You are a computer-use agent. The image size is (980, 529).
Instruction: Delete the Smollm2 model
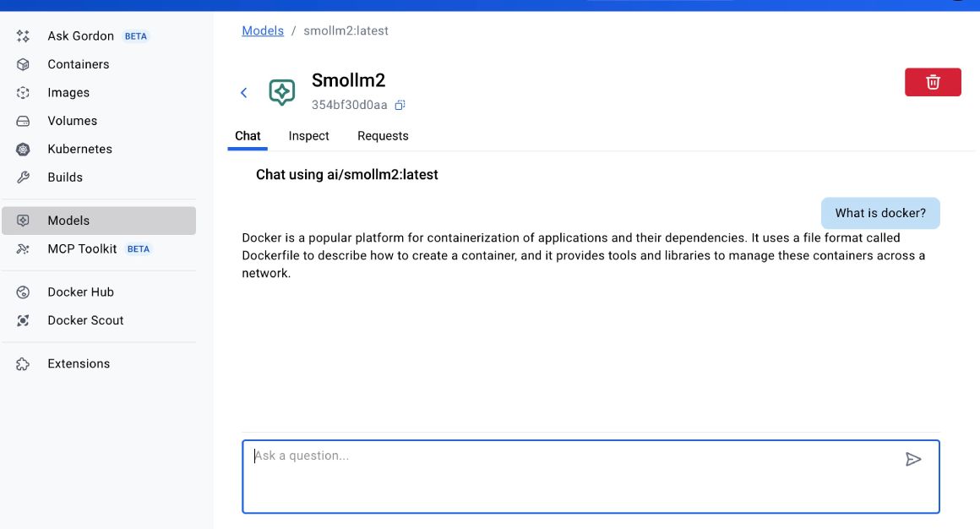933,82
